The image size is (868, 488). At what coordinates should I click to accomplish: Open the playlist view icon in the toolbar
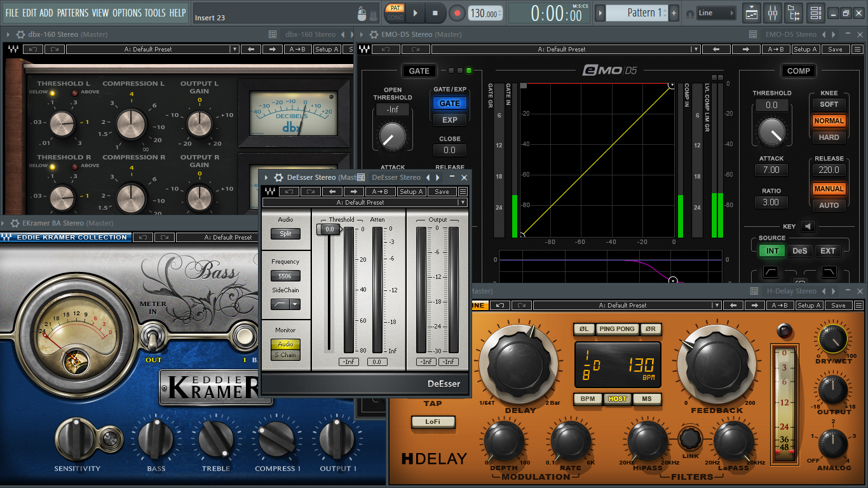click(x=752, y=13)
